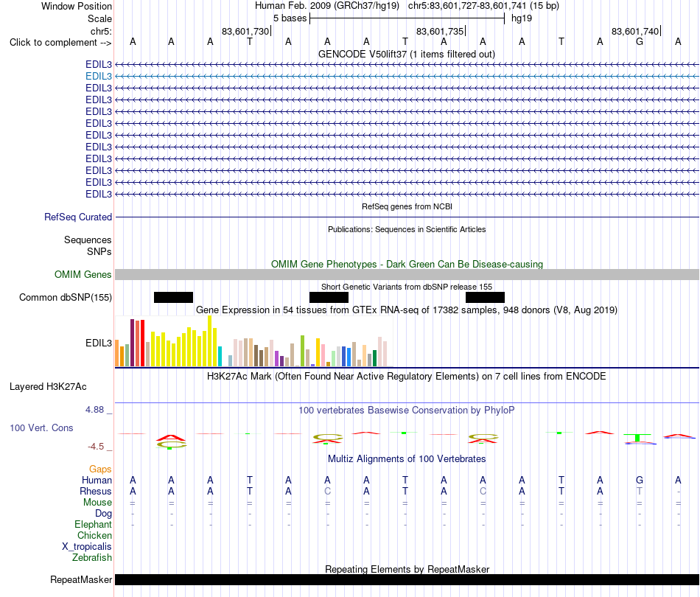Open the '100 Vert. Cons' track label

click(41, 427)
